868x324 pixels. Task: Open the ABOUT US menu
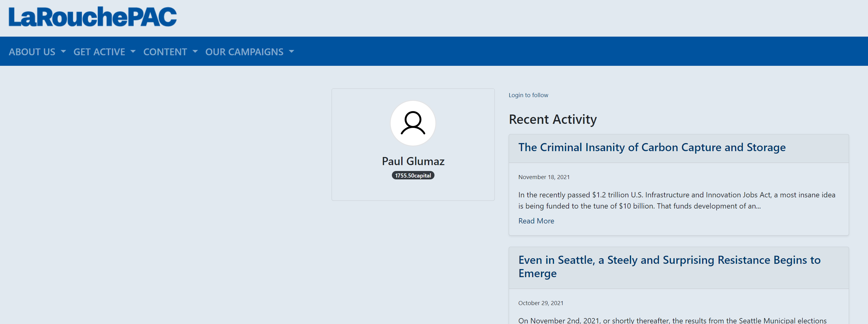[37, 52]
